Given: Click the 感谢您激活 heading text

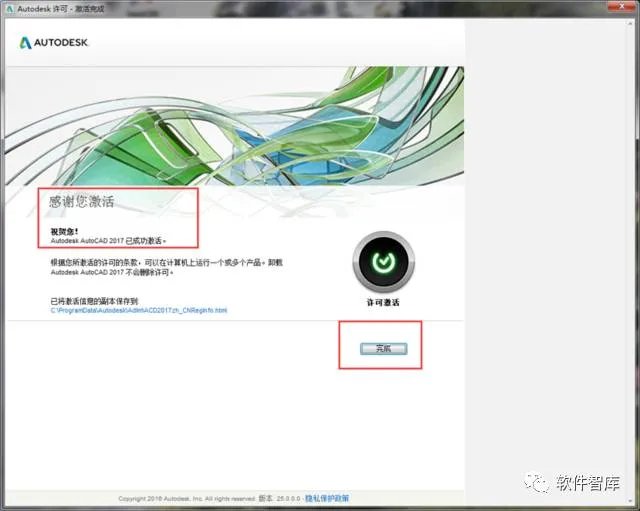Looking at the screenshot, I should point(81,202).
